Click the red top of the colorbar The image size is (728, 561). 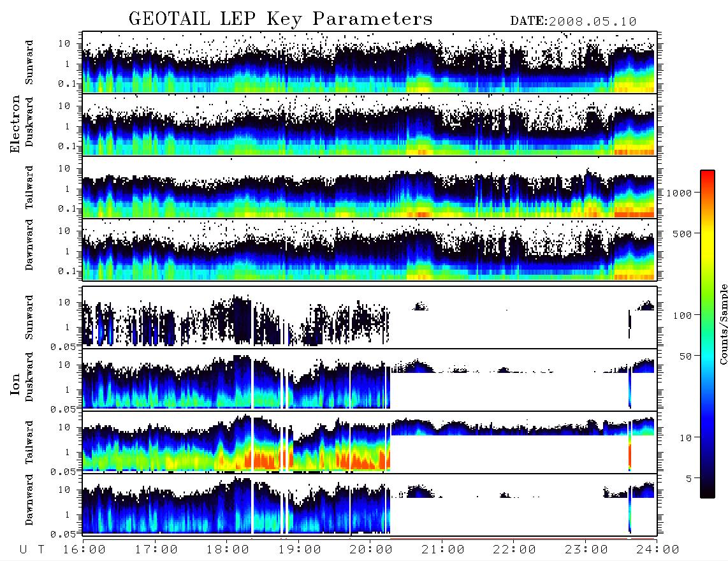pos(707,178)
